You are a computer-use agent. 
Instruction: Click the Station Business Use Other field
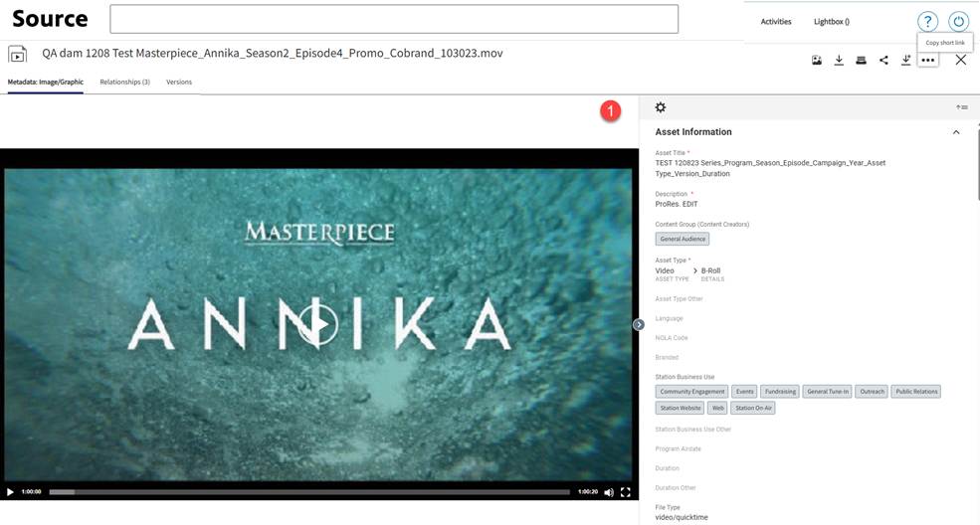693,430
